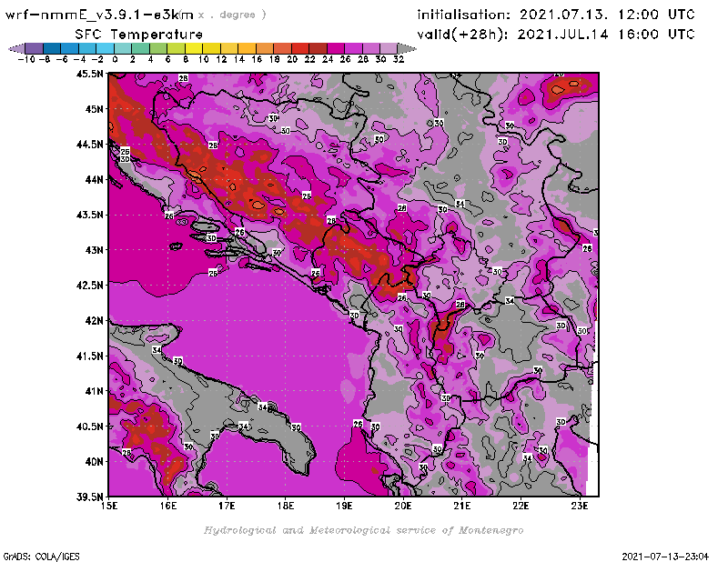Click "Hydrological and Meteorological service of Montenegro" caption

click(363, 530)
